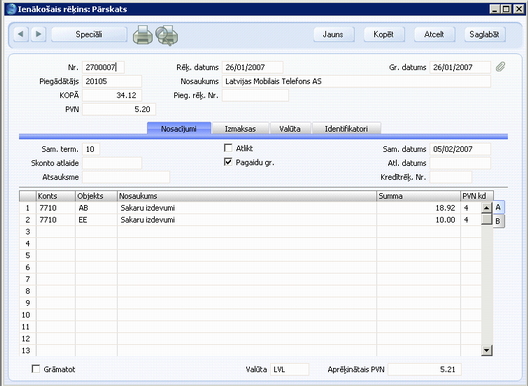Screen dimensions: 528x386
Task: Select Objekts cell EE
Action: click(x=96, y=220)
